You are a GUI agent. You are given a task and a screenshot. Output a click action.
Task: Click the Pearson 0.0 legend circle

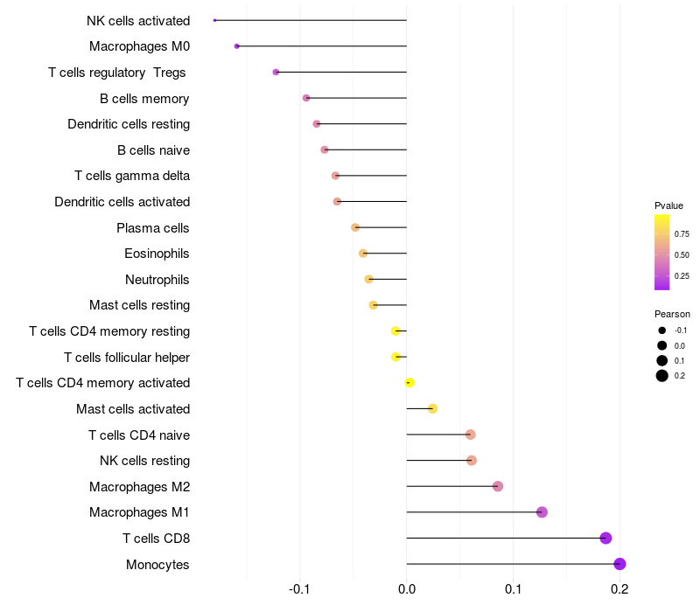click(x=661, y=345)
